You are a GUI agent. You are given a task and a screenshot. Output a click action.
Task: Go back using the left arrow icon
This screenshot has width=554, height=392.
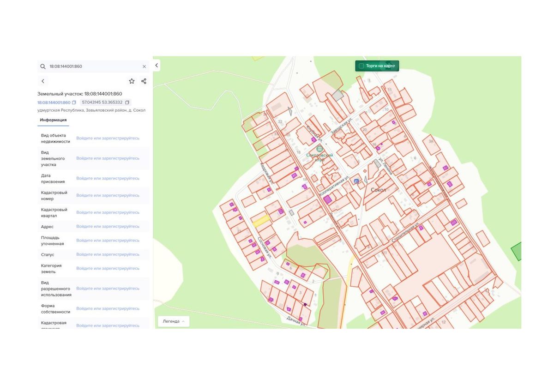(43, 81)
